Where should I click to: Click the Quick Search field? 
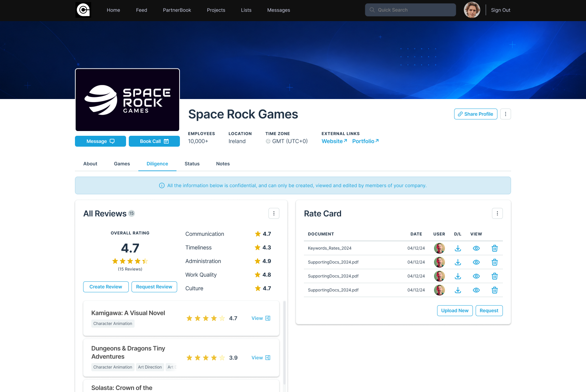point(411,10)
